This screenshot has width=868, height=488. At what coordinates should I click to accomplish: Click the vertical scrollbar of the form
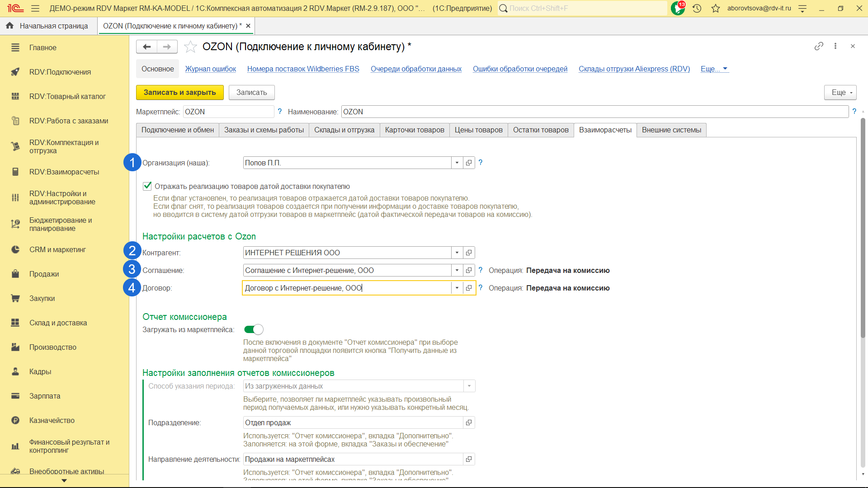click(863, 226)
